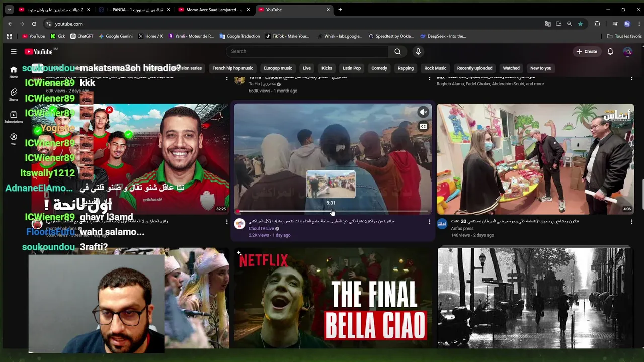This screenshot has height=362, width=644.
Task: Open a new browser tab
Action: (340, 10)
